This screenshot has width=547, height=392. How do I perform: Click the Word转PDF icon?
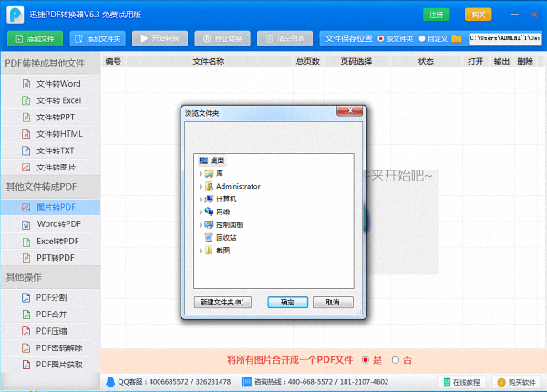(x=26, y=224)
